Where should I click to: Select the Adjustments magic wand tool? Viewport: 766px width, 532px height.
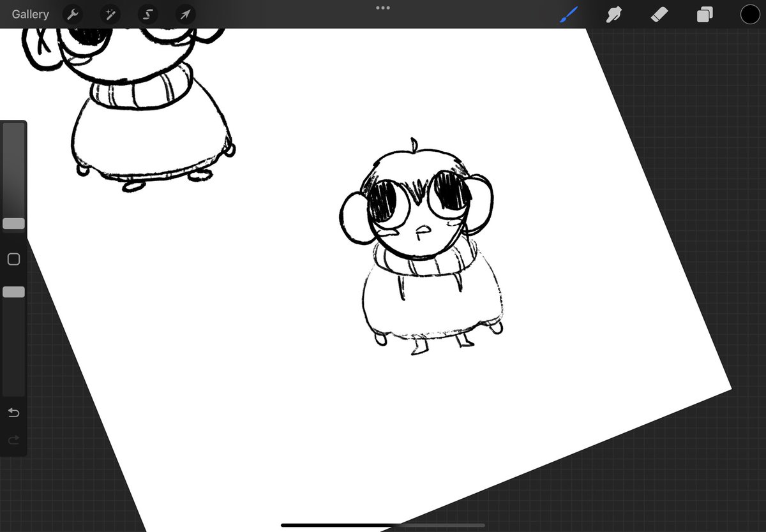coord(110,14)
